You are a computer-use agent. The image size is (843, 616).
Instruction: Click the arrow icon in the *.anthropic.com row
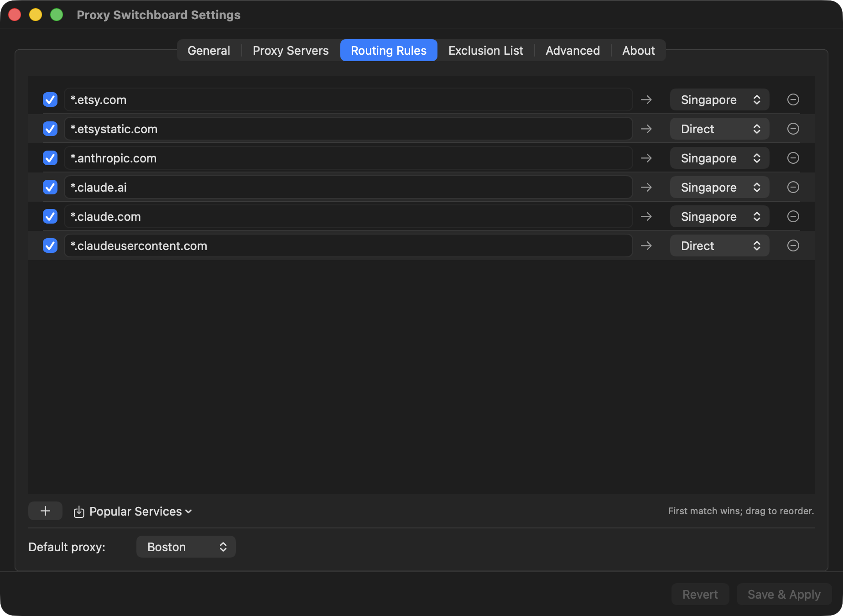click(646, 158)
